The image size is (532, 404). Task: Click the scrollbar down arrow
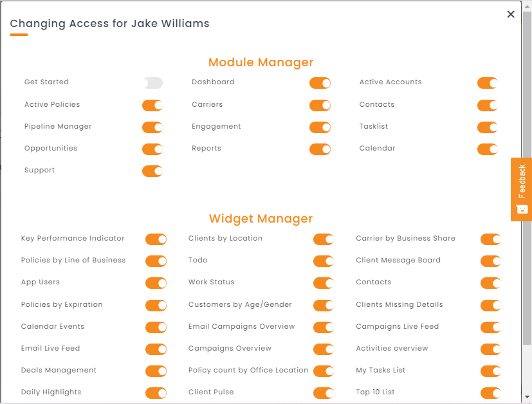[x=527, y=397]
